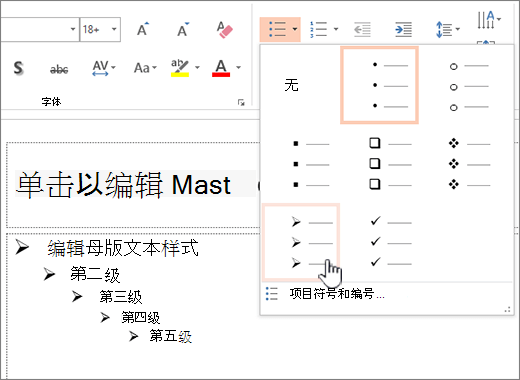Choose hollow round bullet style
This screenshot has width=520, height=380.
coord(468,87)
